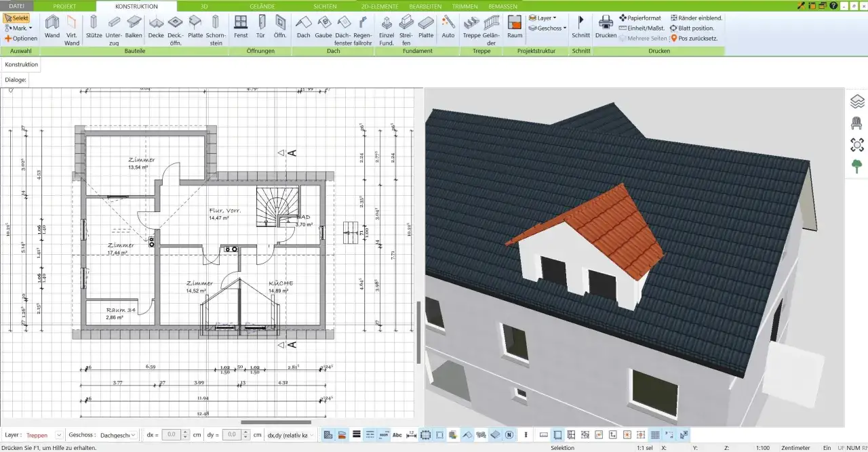The image size is (868, 452).
Task: Open the BEMASSEN tab
Action: [x=502, y=5]
